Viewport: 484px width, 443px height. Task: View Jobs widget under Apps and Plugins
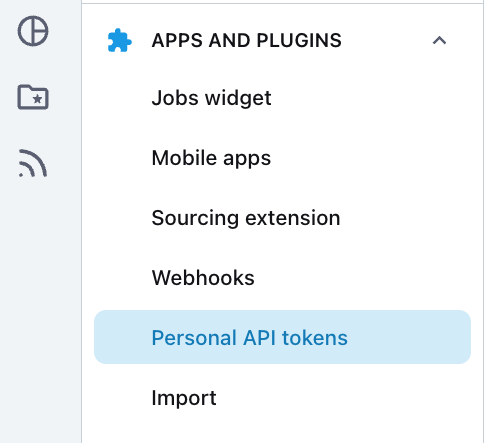[x=211, y=98]
